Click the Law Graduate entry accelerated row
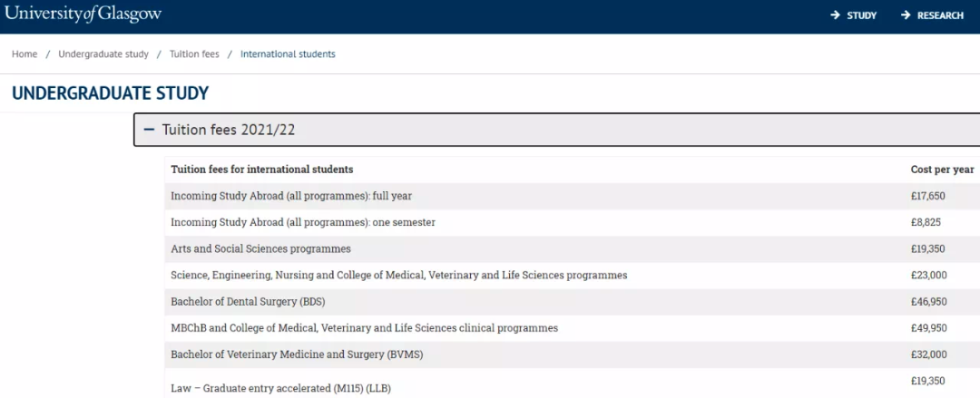 point(298,388)
